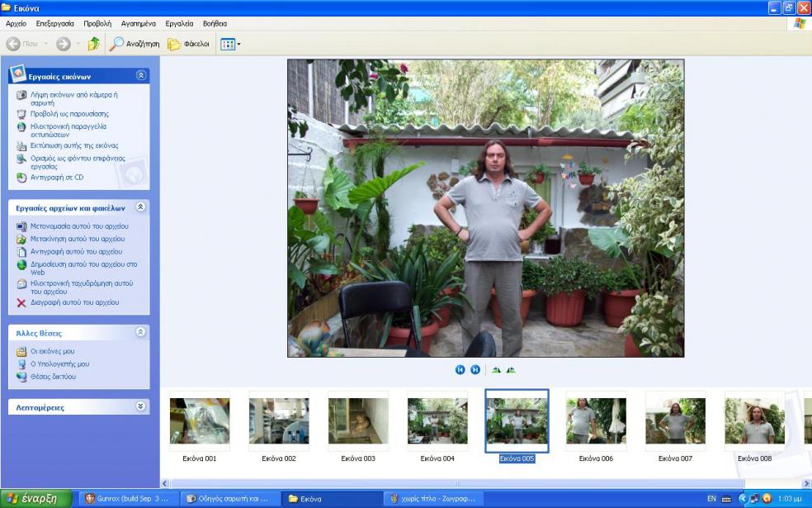Rotate the image counterclockwise
The width and height of the screenshot is (812, 508).
(x=511, y=370)
